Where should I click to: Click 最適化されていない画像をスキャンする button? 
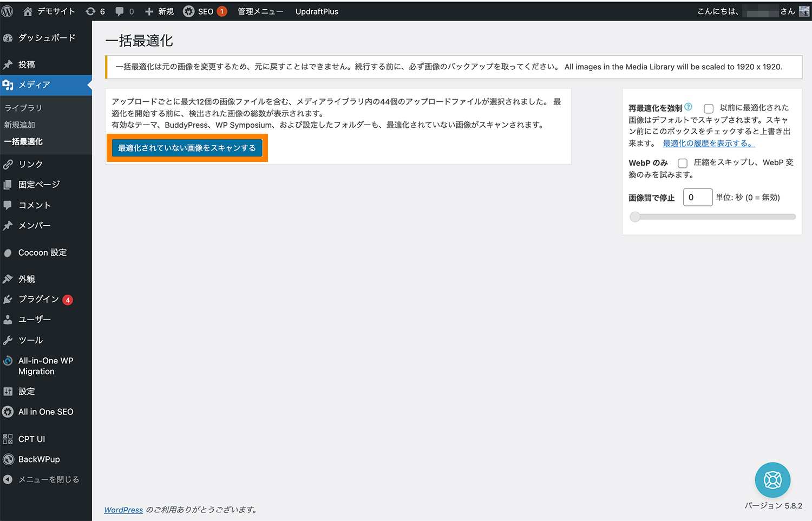[x=187, y=147]
